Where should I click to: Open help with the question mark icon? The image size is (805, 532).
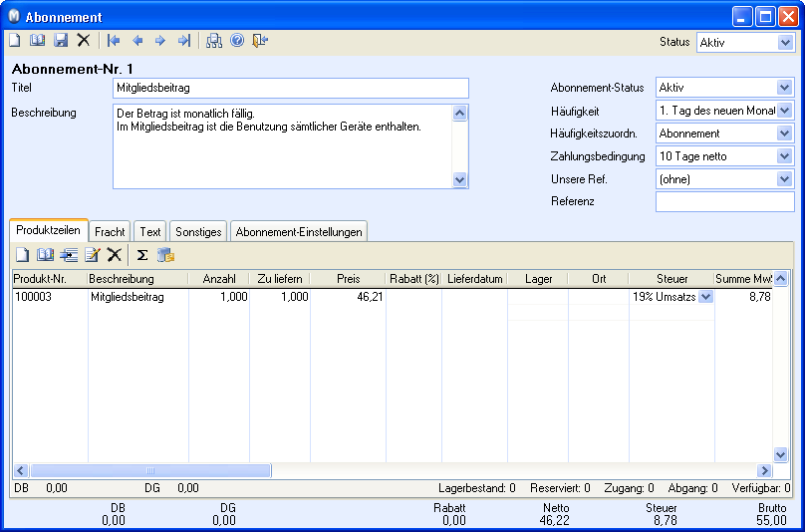237,41
